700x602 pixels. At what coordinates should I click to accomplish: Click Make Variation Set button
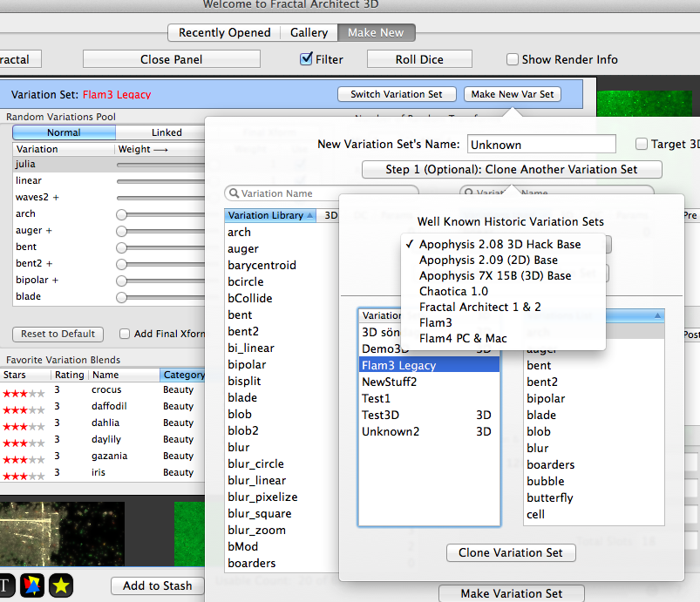coord(512,593)
